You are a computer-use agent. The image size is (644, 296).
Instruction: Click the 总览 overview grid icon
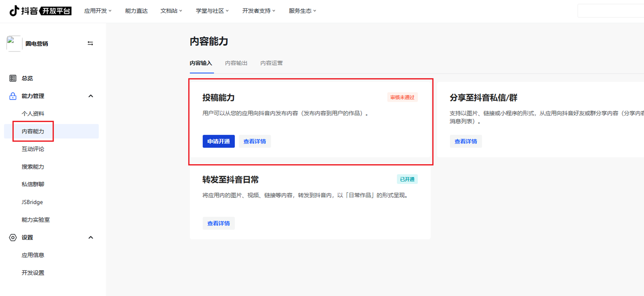[x=13, y=78]
